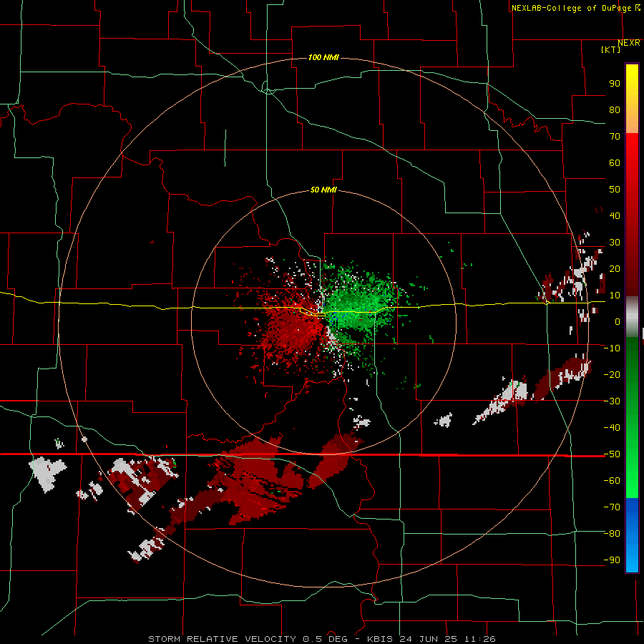
Task: Click the 60 value on velocity scale
Action: [x=615, y=163]
